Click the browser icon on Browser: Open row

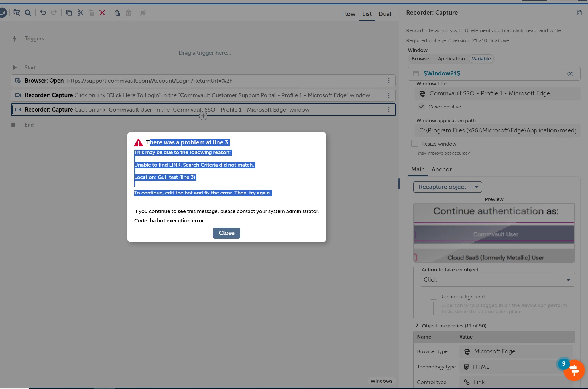pos(18,81)
